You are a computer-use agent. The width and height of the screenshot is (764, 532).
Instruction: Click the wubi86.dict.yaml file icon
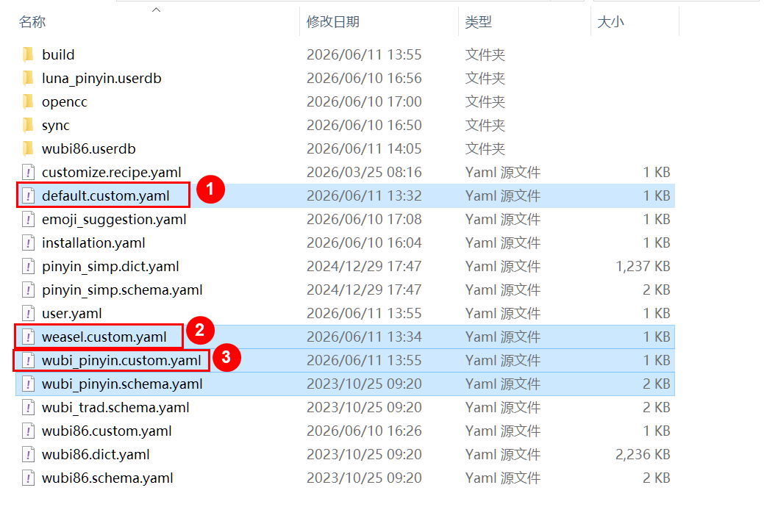(28, 455)
